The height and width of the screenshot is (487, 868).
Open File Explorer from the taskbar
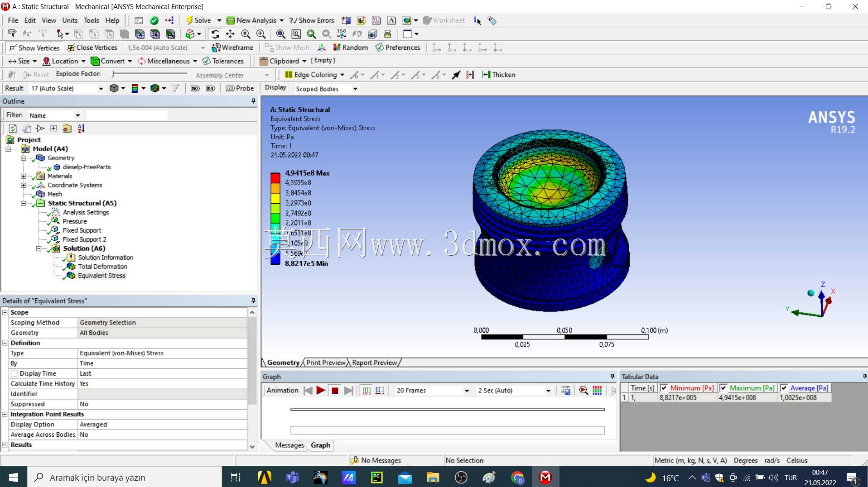pyautogui.click(x=433, y=477)
